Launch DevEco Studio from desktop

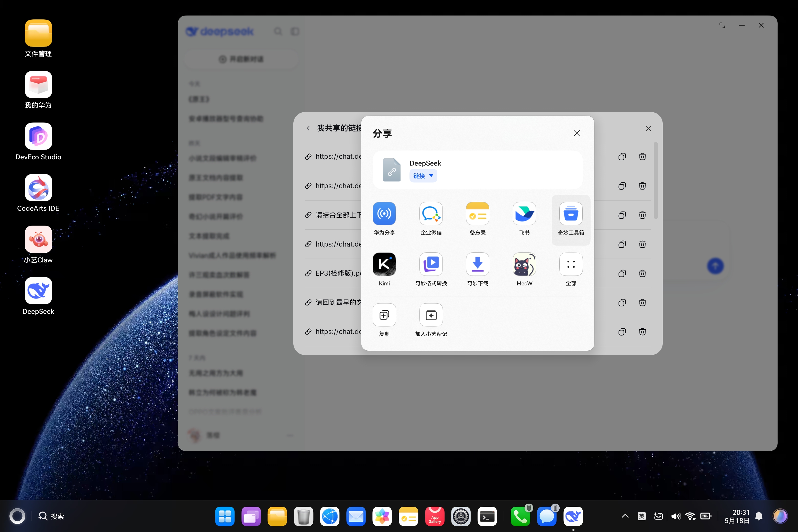coord(38,141)
